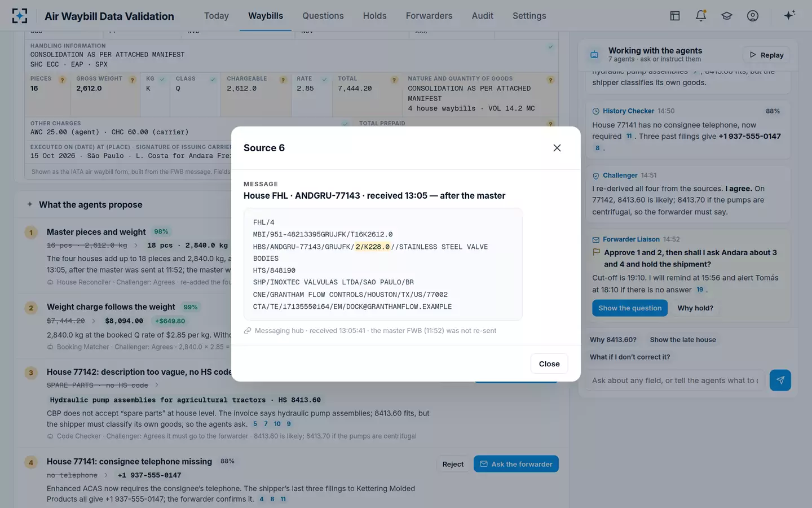This screenshot has height=508, width=812.
Task: Open the Questions tab
Action: pos(323,16)
